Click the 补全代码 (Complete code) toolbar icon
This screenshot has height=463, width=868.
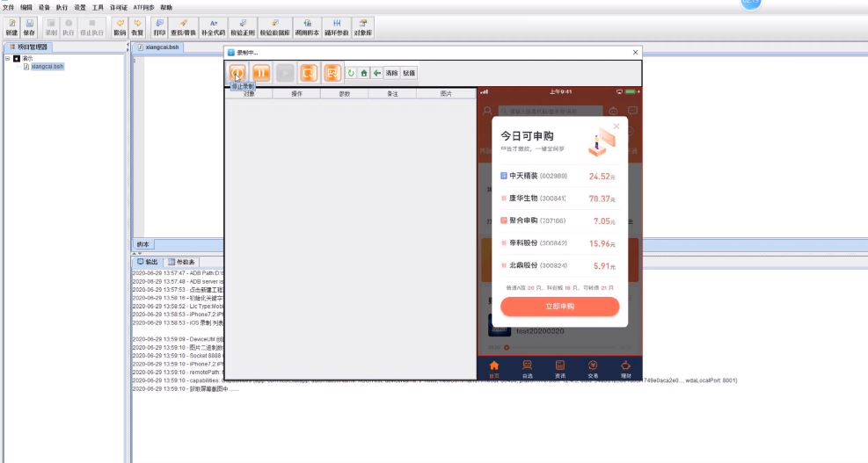213,27
